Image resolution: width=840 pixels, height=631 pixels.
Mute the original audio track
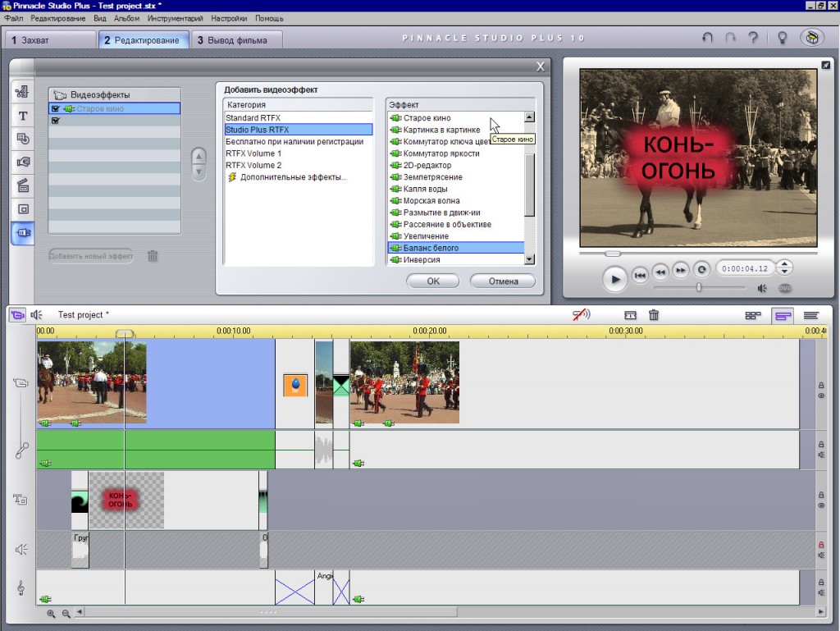coord(820,455)
